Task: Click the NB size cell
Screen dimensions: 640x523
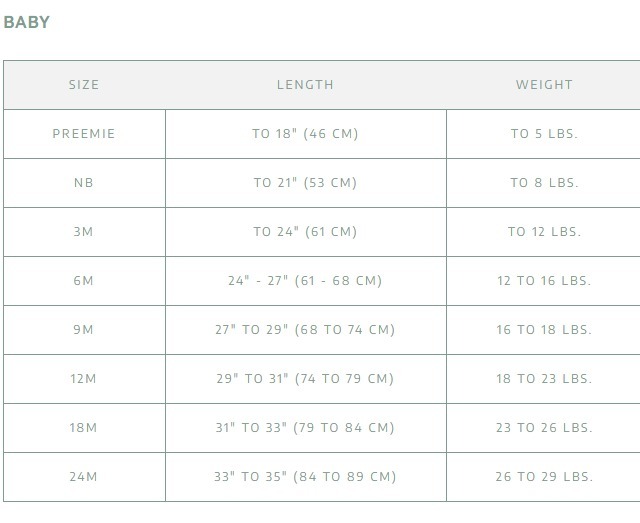Action: point(84,183)
